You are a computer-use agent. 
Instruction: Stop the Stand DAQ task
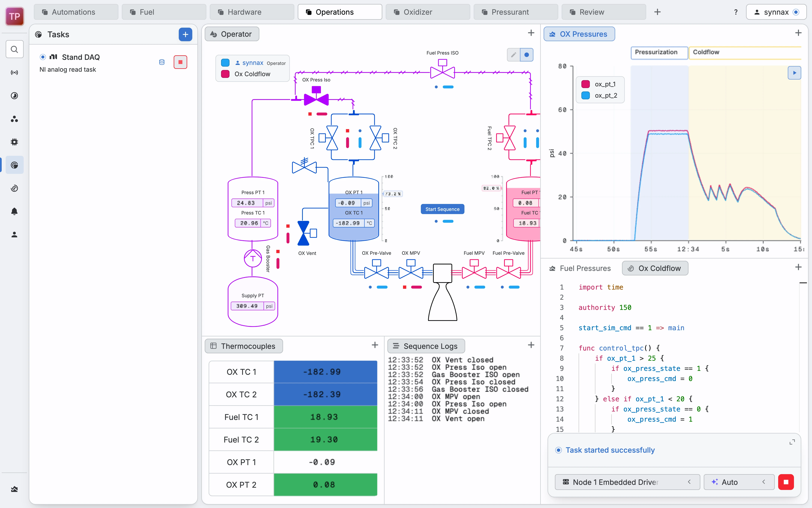pos(180,62)
